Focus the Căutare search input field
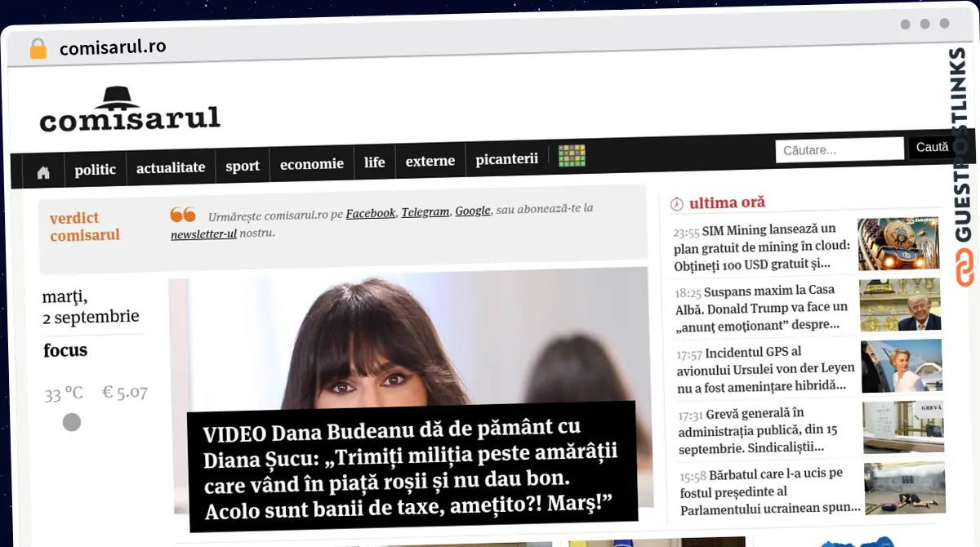This screenshot has height=547, width=980. click(x=840, y=150)
